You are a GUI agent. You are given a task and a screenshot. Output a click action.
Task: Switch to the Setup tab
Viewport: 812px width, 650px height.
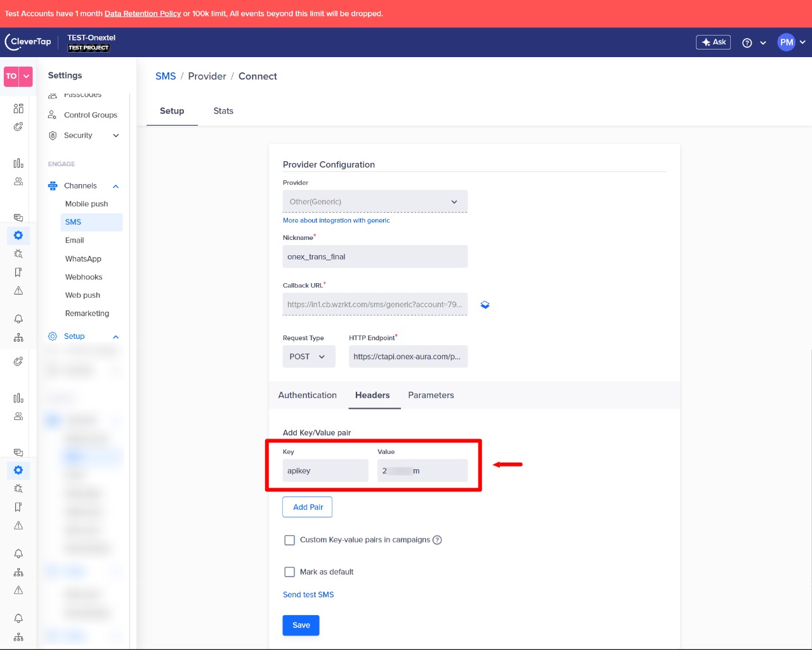(x=172, y=111)
